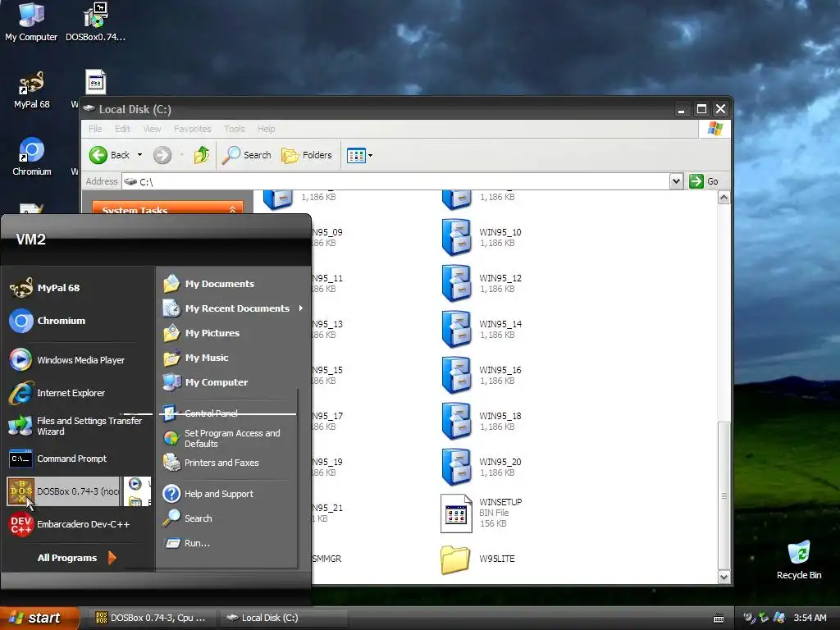Select My Computer desktop icon
840x630 pixels.
pos(31,22)
